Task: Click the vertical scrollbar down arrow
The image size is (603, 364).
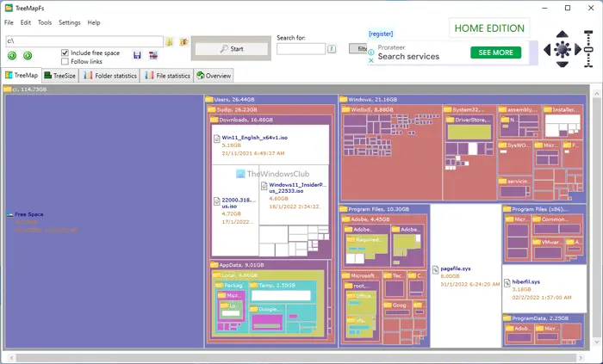Action: point(596,342)
